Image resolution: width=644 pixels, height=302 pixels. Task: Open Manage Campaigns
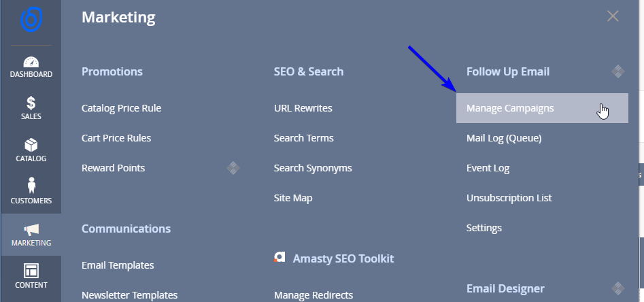pos(510,108)
